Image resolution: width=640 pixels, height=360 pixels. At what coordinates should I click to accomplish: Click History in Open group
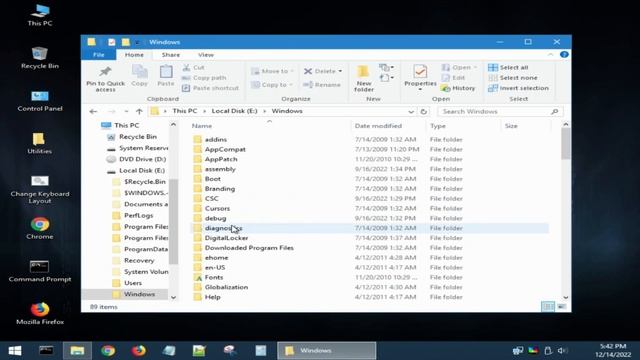(458, 88)
